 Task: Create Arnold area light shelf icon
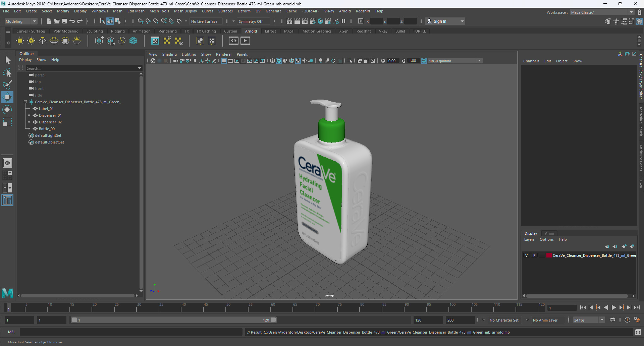[x=20, y=41]
